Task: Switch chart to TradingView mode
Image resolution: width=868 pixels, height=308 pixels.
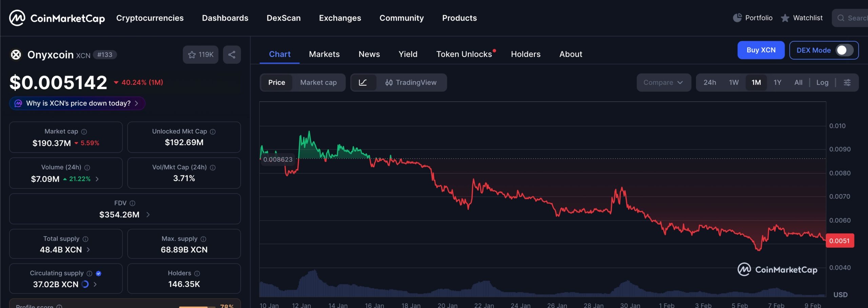Action: pos(411,82)
